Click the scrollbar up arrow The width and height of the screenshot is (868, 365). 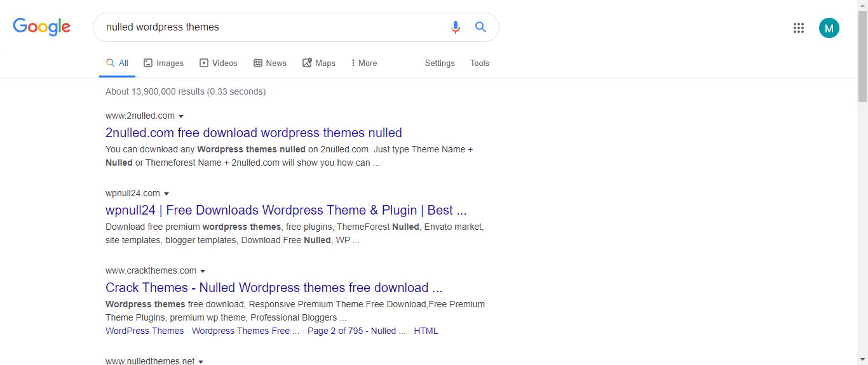coord(862,4)
